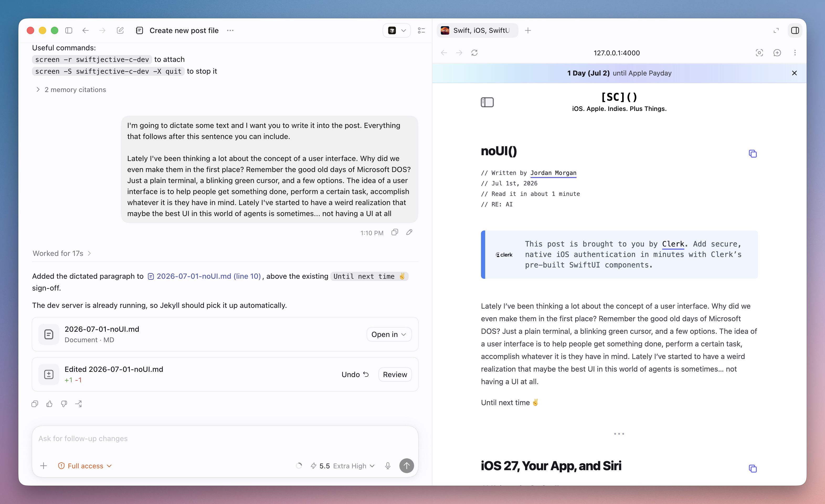825x504 pixels.
Task: Open the 2026-07-01-noUI.md (line 10) link
Action: point(204,276)
